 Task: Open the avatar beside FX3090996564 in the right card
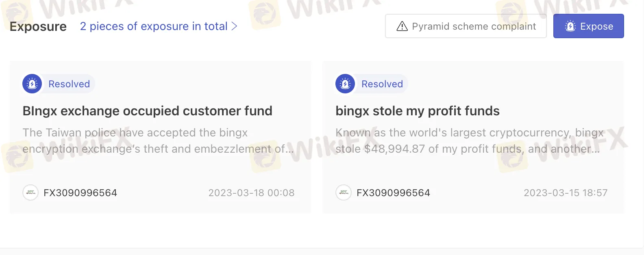[x=344, y=192]
